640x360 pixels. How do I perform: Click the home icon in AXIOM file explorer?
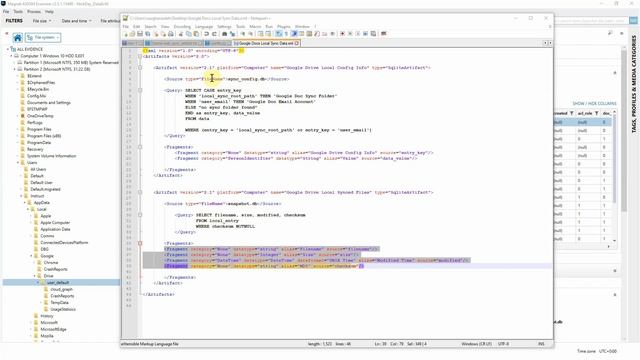click(x=17, y=38)
